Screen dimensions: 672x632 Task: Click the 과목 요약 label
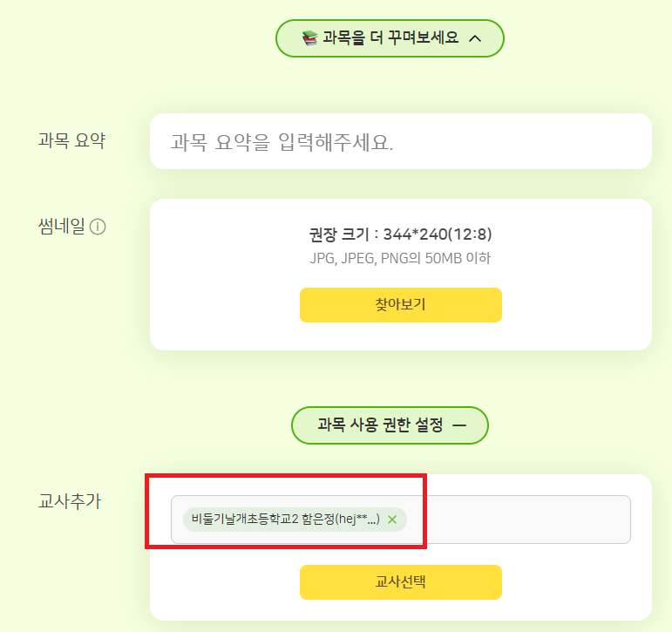(x=71, y=140)
